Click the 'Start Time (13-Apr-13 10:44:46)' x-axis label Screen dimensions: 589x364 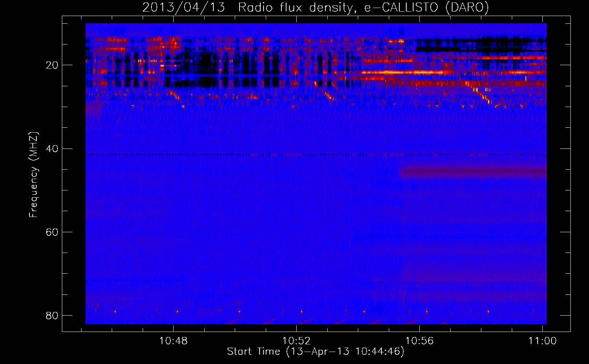(316, 352)
